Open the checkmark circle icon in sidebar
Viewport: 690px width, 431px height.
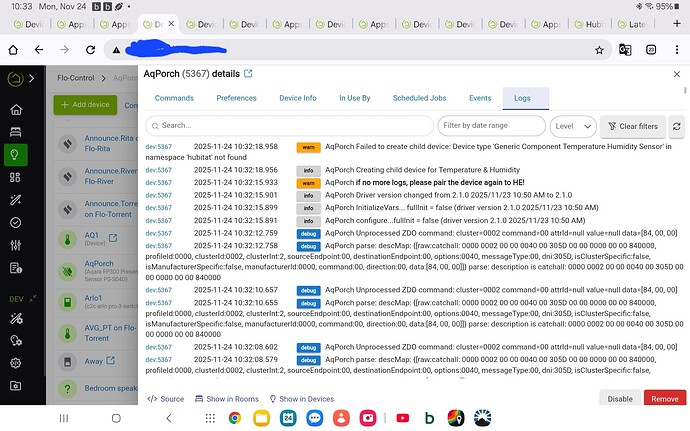click(x=16, y=222)
